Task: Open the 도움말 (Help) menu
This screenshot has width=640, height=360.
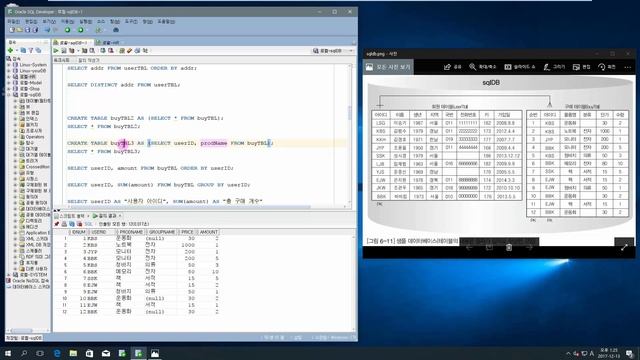Action: click(166, 21)
